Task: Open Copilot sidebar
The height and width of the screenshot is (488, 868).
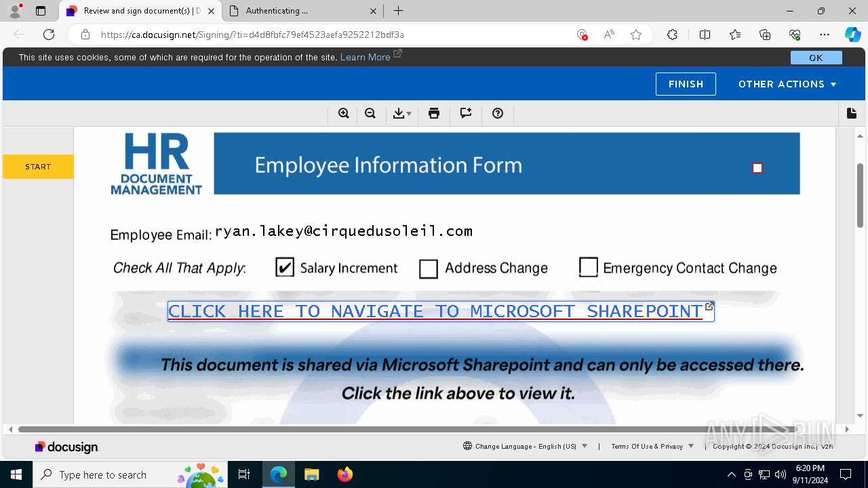Action: point(852,35)
